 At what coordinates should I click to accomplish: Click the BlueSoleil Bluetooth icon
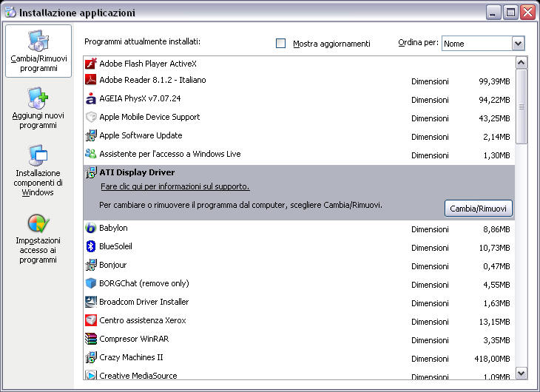pyautogui.click(x=91, y=246)
